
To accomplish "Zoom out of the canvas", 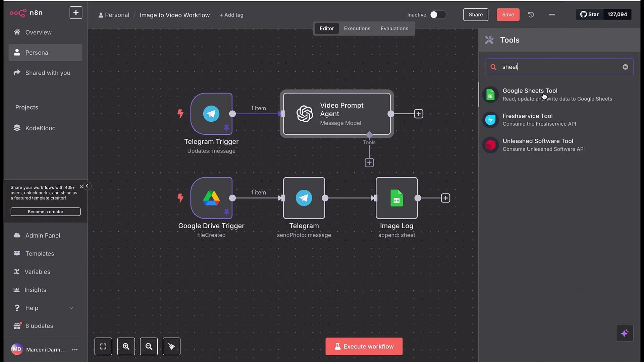I will [x=149, y=347].
